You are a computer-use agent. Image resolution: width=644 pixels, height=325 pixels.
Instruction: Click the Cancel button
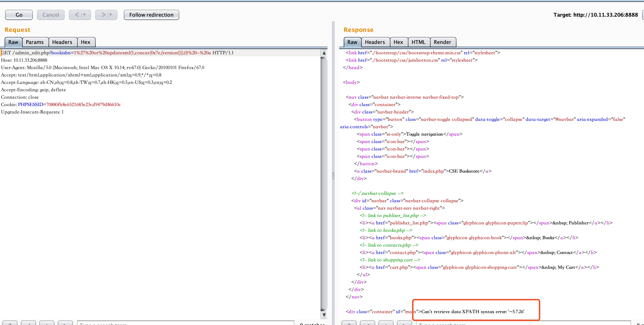pos(51,15)
